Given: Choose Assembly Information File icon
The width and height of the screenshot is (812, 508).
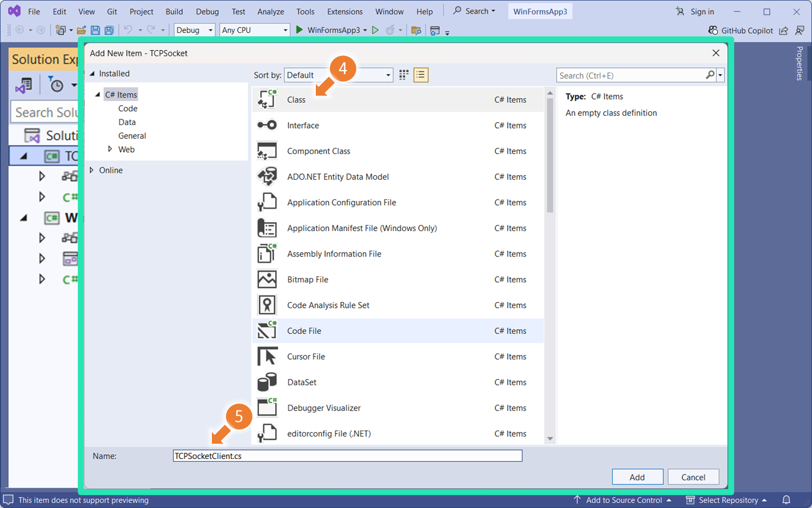Looking at the screenshot, I should point(267,253).
